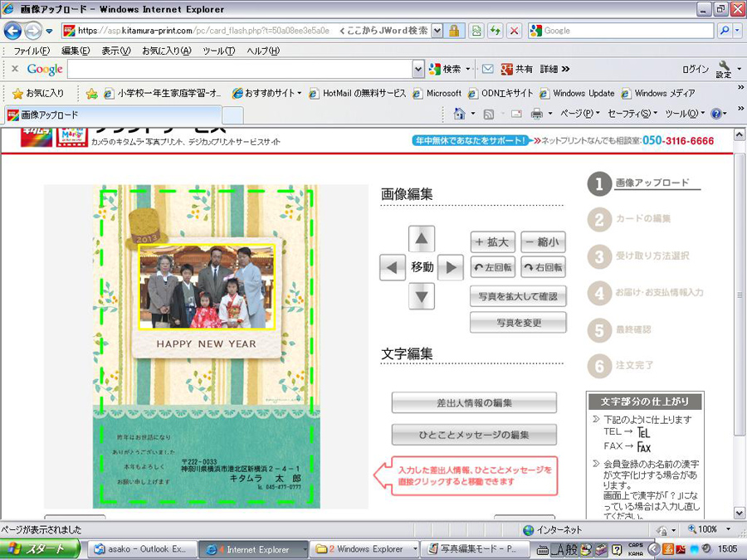Click the move left arrow button
The image size is (747, 560).
click(393, 267)
